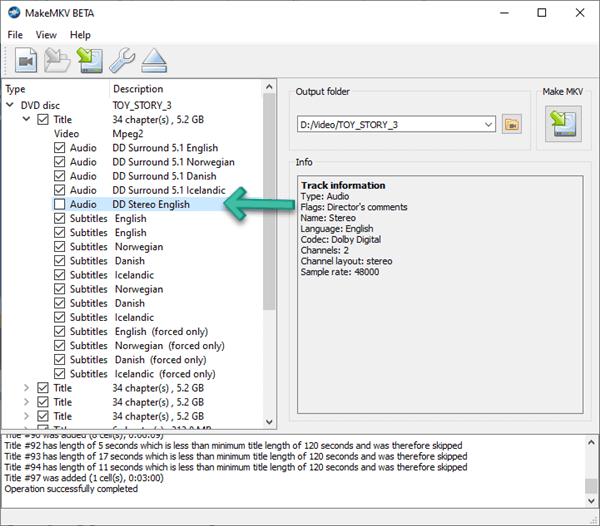This screenshot has width=600, height=526.
Task: Uncheck the English (forced only) subtitles
Action: (x=59, y=331)
